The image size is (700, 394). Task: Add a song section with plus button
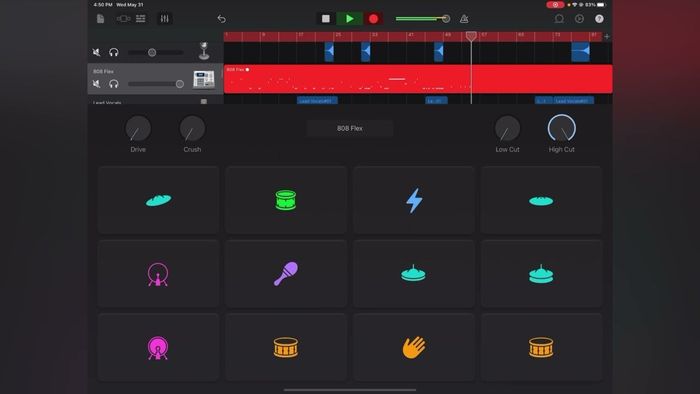607,37
